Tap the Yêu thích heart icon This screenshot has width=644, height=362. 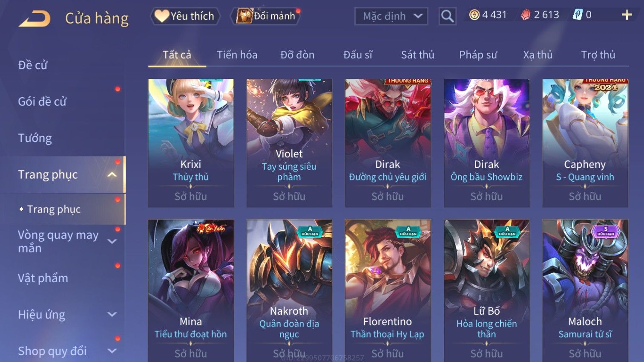tap(161, 16)
